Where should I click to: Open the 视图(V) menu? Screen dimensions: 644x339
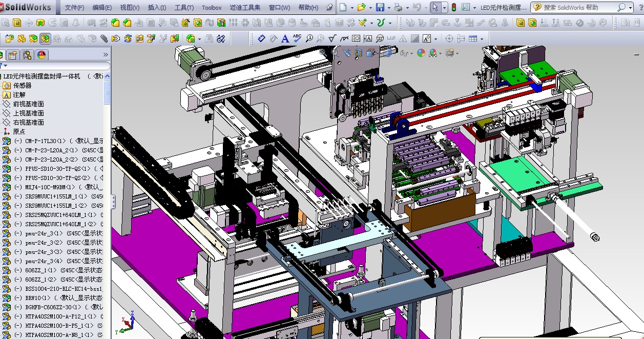tap(130, 8)
